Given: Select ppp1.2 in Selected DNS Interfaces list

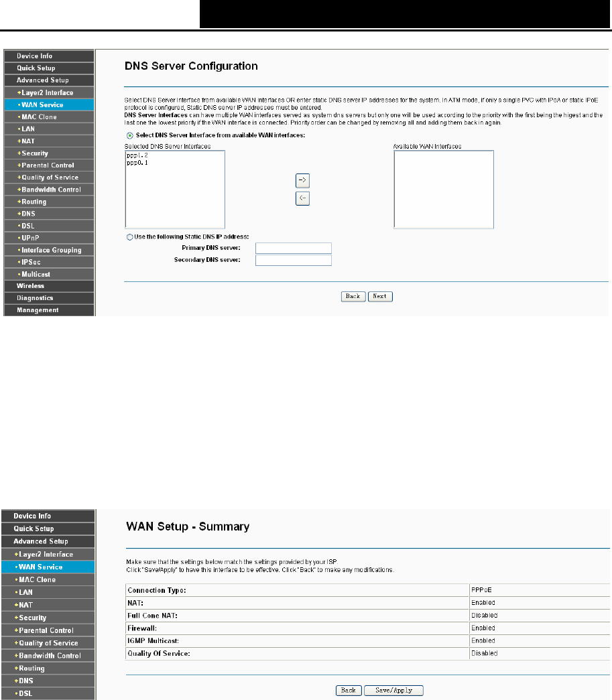Looking at the screenshot, I should (x=137, y=155).
